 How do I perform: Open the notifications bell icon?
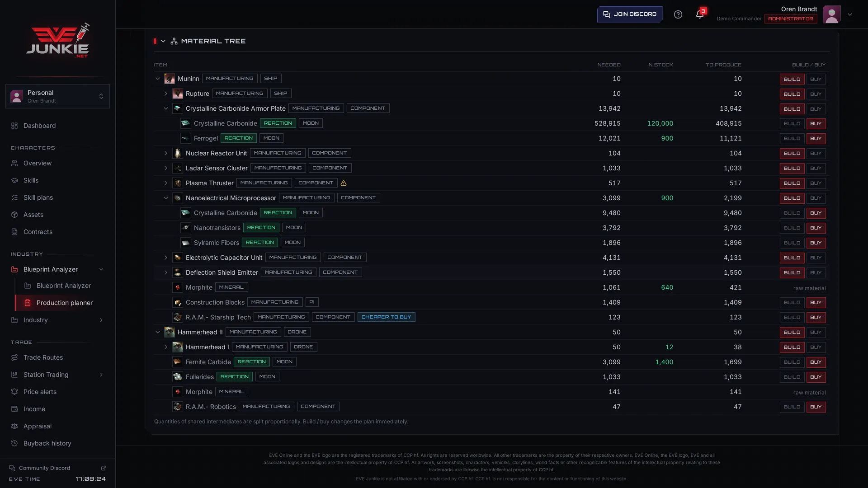(x=699, y=14)
